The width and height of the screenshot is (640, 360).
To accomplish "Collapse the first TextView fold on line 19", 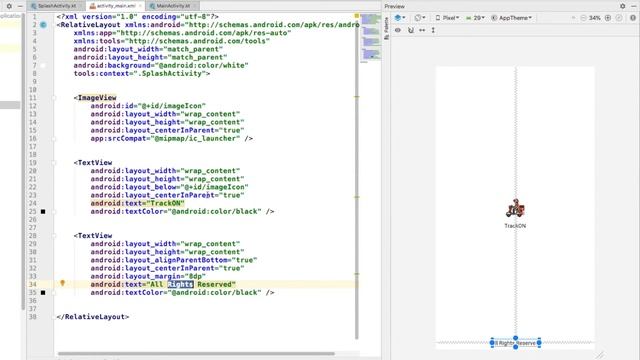I will 54,162.
